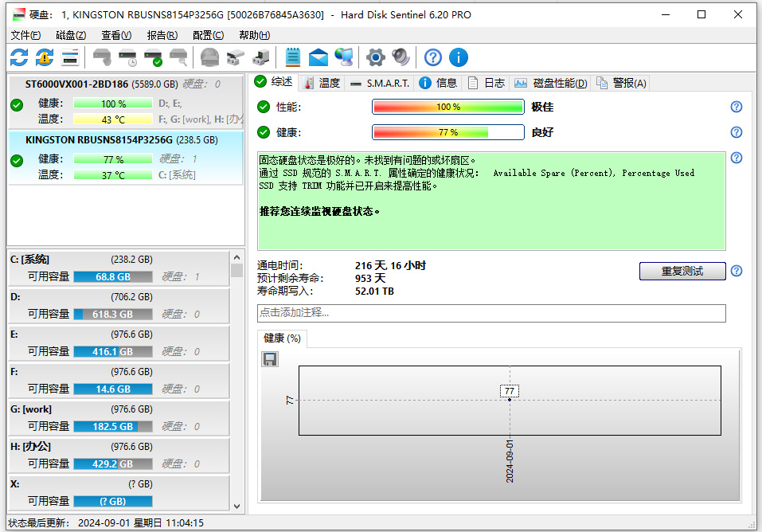Image resolution: width=762 pixels, height=532 pixels.
Task: Click the refresh all disks icon
Action: pos(19,57)
